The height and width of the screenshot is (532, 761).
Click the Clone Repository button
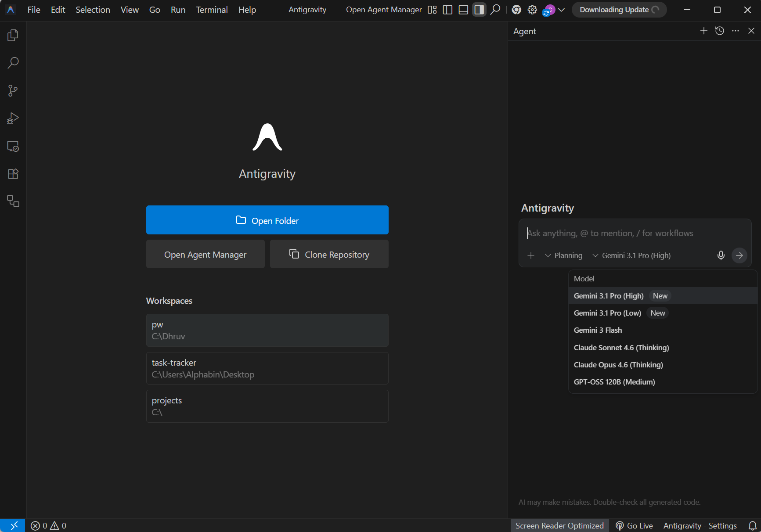point(329,254)
